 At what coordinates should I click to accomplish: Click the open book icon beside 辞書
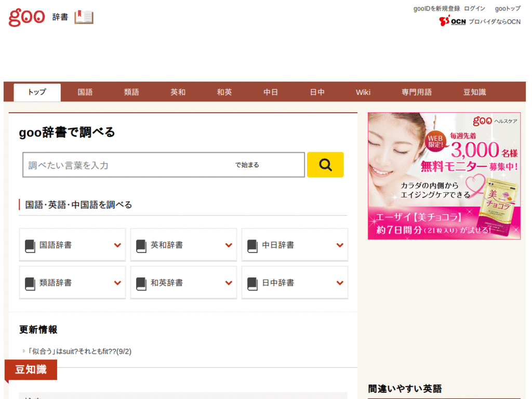(x=84, y=17)
